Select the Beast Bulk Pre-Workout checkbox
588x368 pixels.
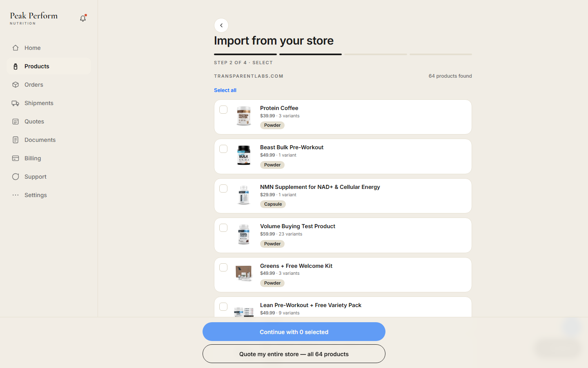(223, 149)
